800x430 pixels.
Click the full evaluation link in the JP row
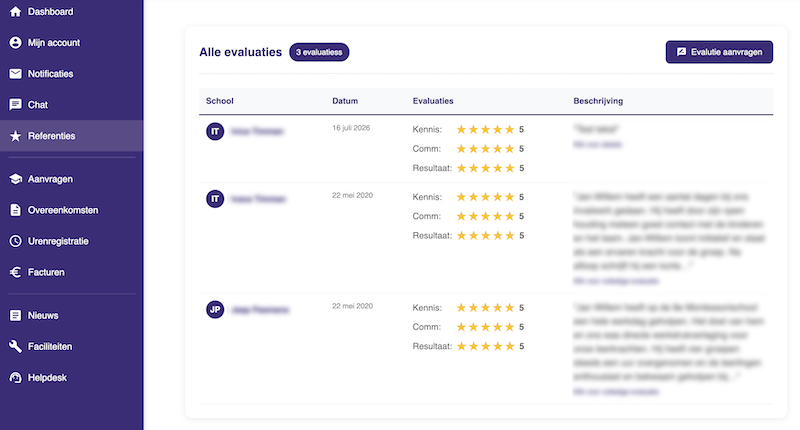pyautogui.click(x=616, y=392)
